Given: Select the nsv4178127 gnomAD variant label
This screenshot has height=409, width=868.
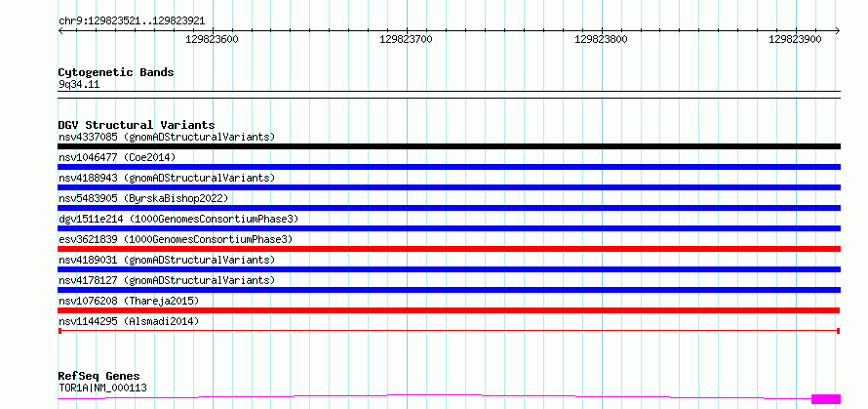Looking at the screenshot, I should pyautogui.click(x=167, y=280).
